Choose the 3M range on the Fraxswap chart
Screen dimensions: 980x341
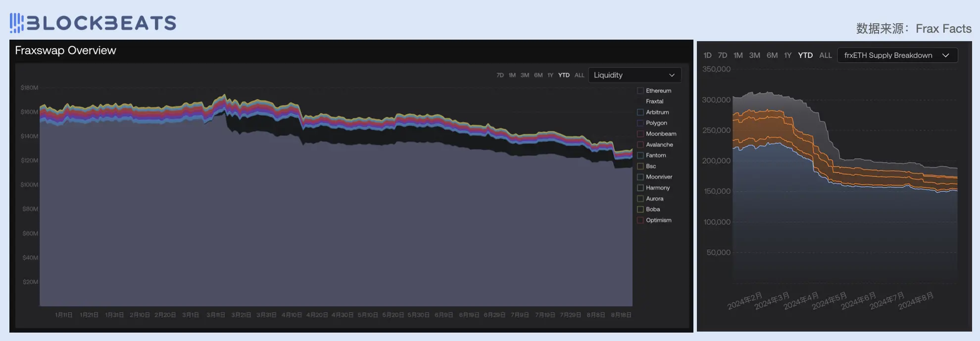[x=525, y=75]
